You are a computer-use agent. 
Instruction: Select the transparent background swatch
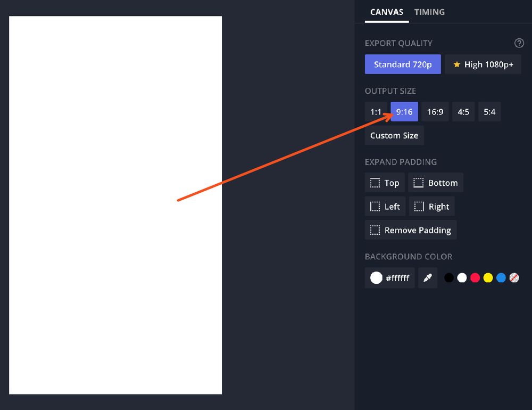coord(514,277)
